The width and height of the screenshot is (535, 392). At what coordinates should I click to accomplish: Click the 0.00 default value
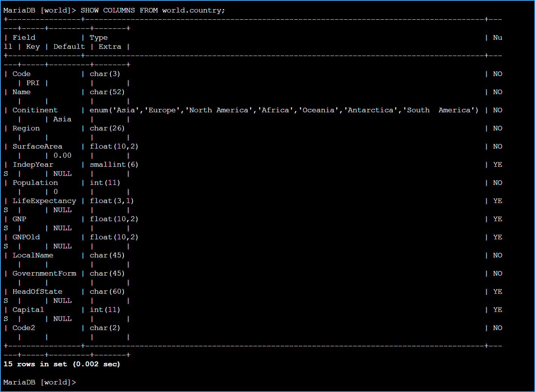[x=62, y=155]
